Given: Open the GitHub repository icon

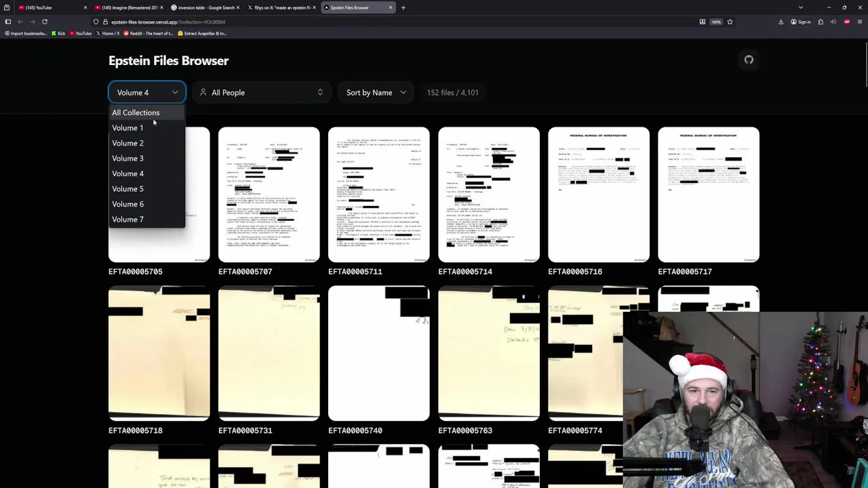Looking at the screenshot, I should pyautogui.click(x=749, y=60).
